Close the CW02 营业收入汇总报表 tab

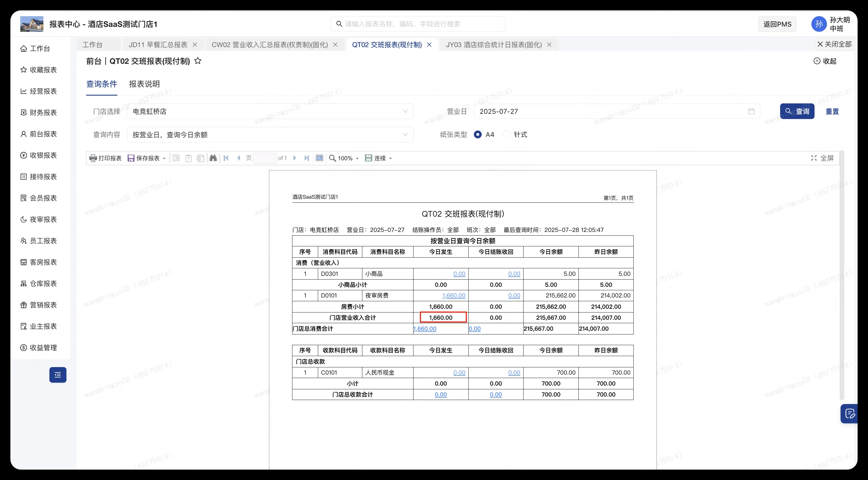(x=335, y=44)
